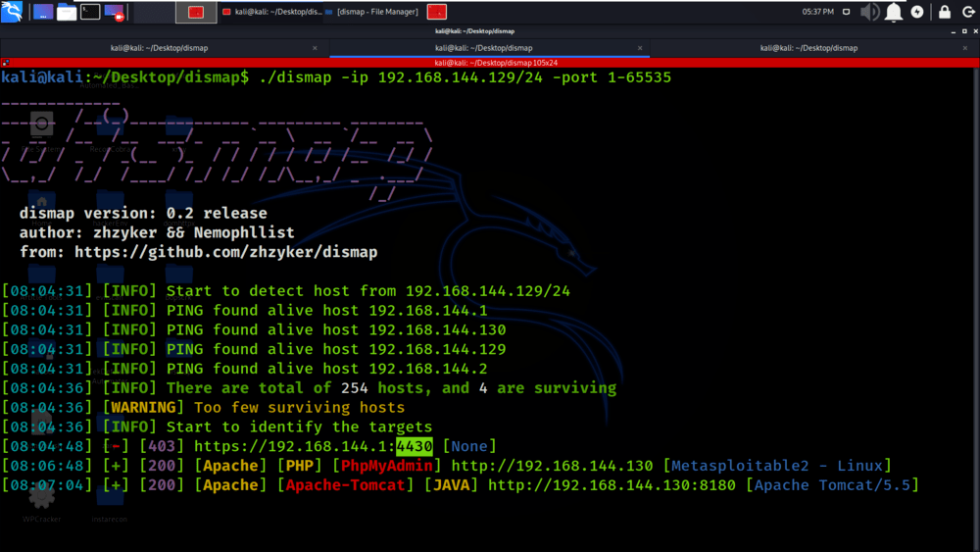Click the WARNING 'Too few surviving hosts' line
This screenshot has height=552, width=980.
pyautogui.click(x=203, y=407)
